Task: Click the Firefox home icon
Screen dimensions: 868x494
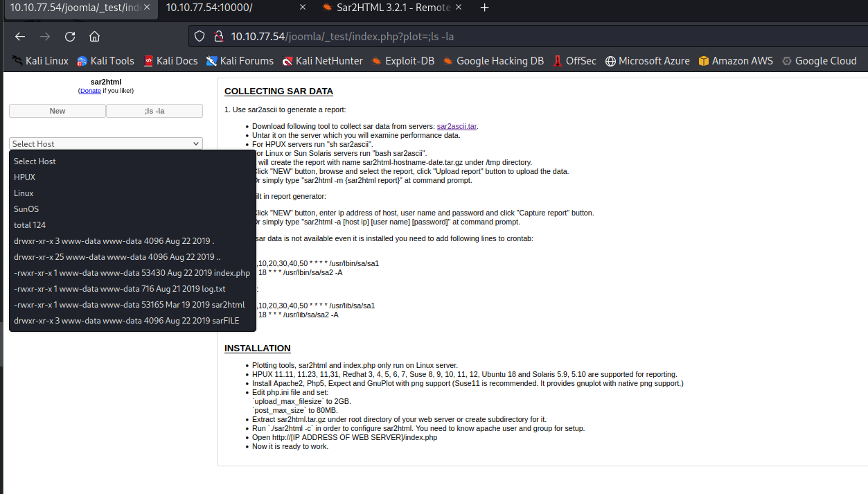Action: pos(94,36)
